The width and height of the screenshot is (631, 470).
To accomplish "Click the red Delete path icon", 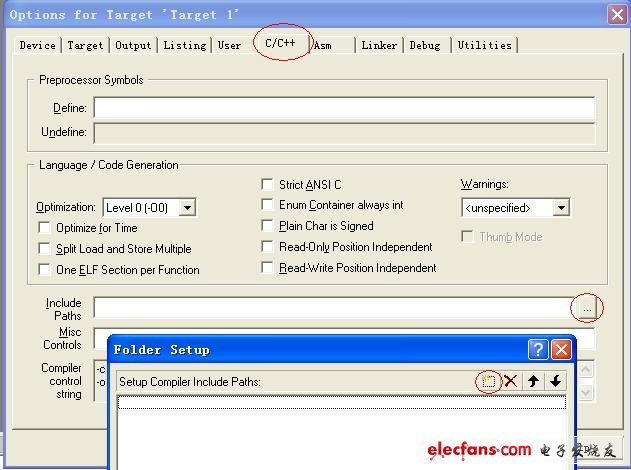I will [510, 381].
